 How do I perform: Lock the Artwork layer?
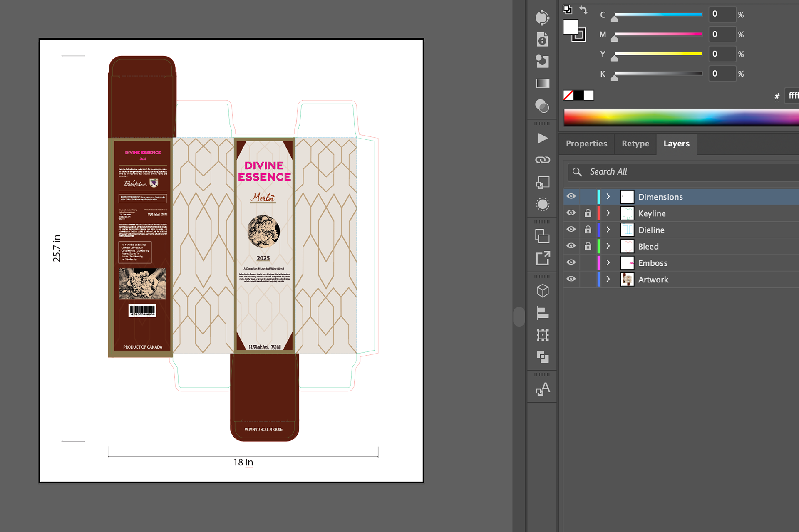(588, 280)
